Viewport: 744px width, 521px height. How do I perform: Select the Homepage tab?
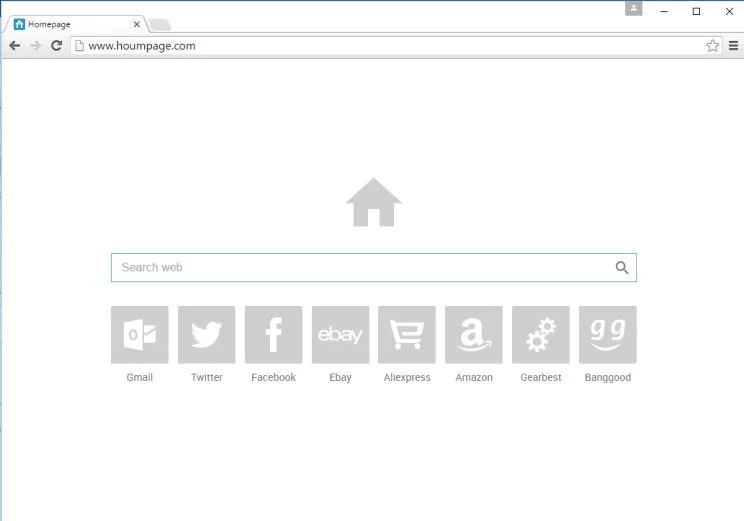click(x=76, y=24)
